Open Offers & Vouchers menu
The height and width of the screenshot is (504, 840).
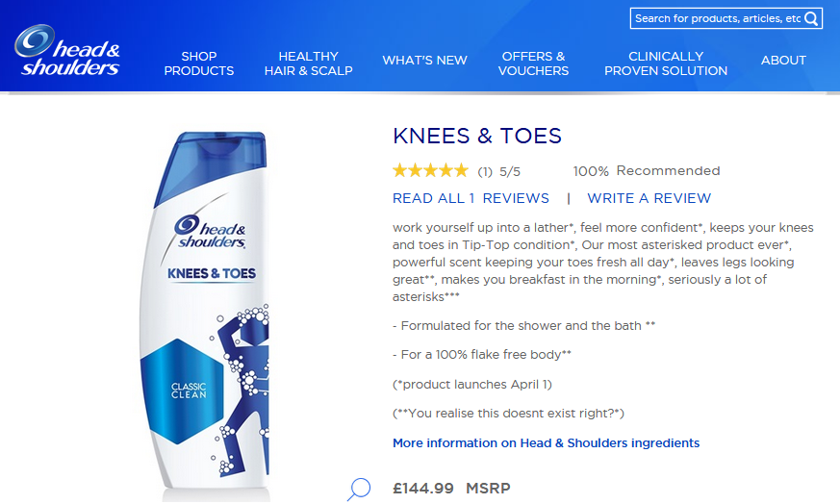click(x=533, y=63)
